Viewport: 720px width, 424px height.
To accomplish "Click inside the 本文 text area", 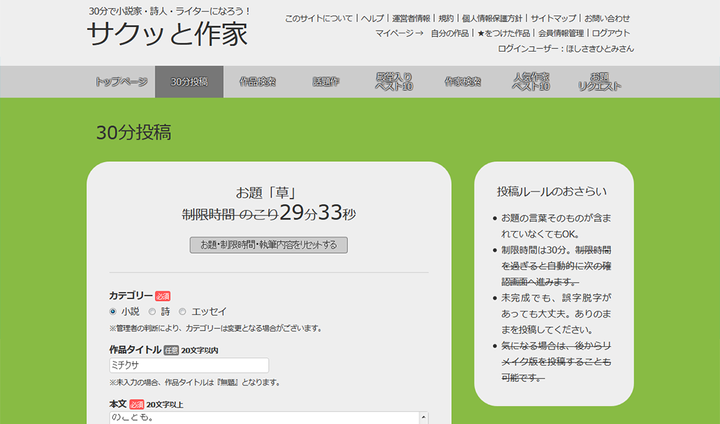I will (x=264, y=418).
